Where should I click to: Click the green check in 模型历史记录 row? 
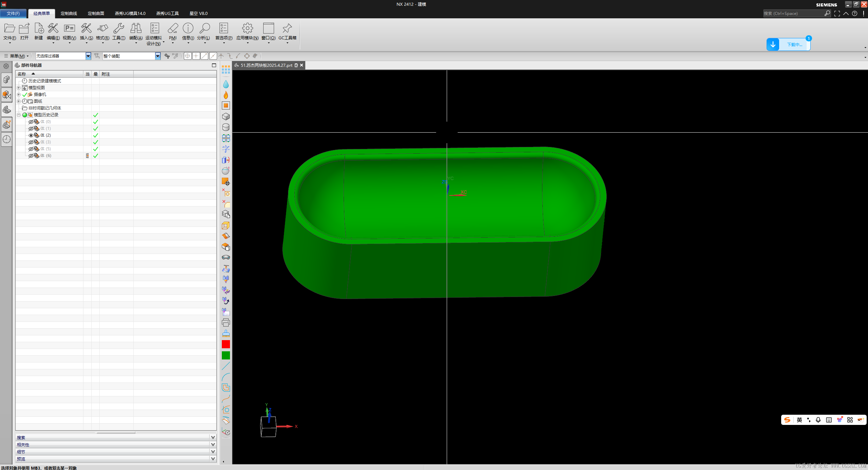tap(96, 115)
